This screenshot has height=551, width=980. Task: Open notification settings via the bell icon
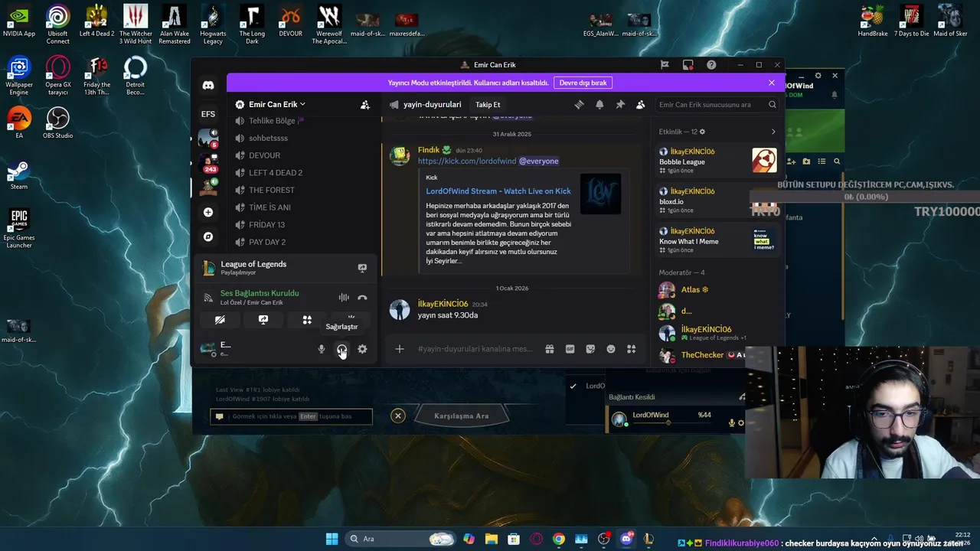pos(599,105)
